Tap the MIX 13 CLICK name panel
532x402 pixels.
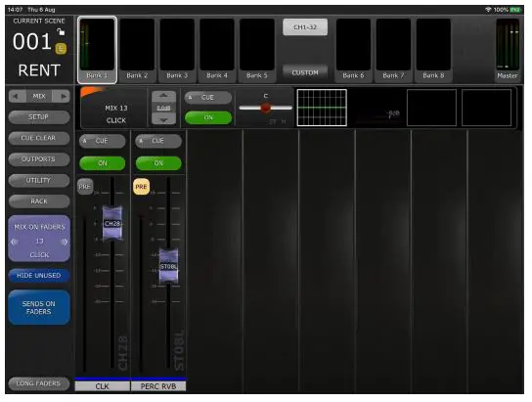[x=114, y=108]
